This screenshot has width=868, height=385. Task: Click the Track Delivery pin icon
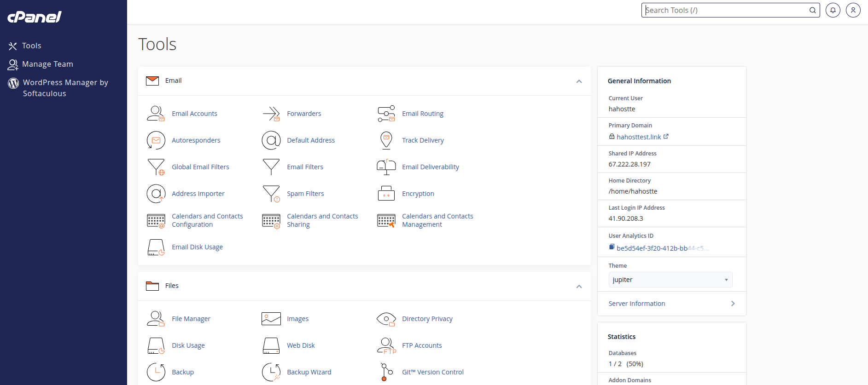point(386,140)
